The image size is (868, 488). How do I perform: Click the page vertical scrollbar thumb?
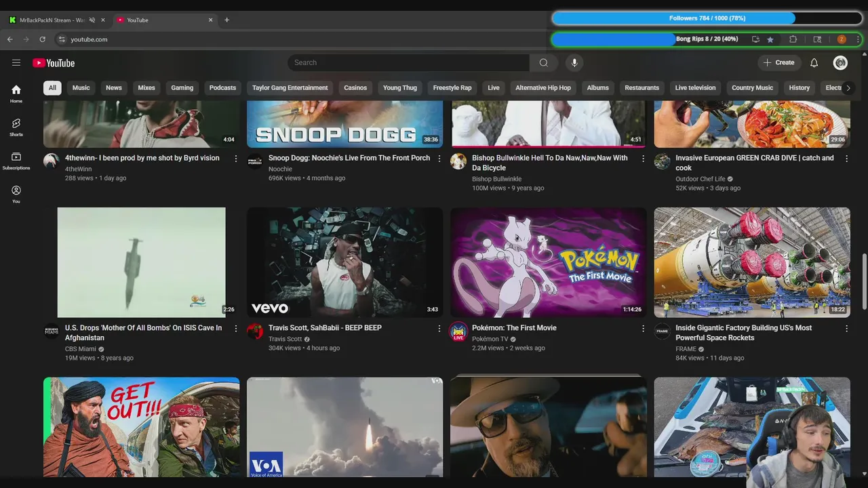864,281
